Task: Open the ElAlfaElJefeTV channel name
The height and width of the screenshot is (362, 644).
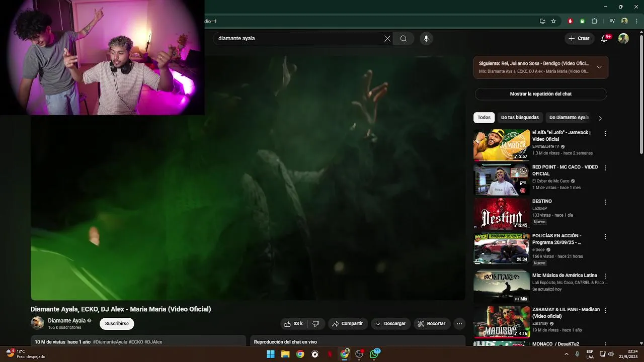Action: (x=545, y=146)
